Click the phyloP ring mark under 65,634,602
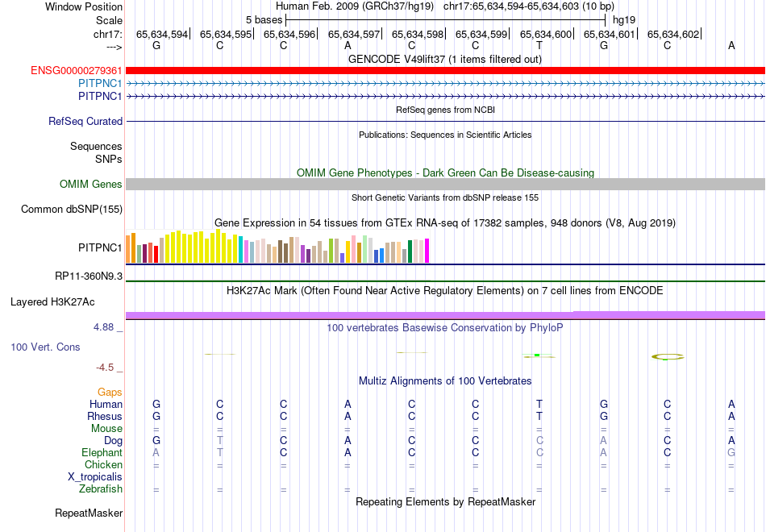 pos(668,356)
